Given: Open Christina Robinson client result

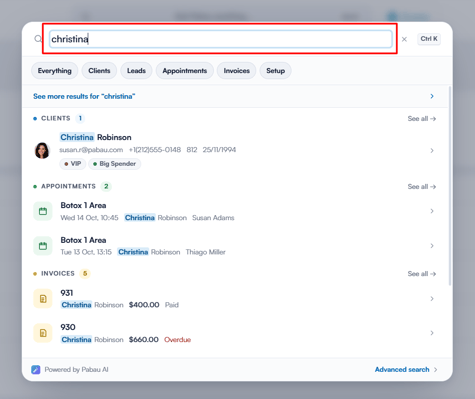Looking at the screenshot, I should point(235,150).
